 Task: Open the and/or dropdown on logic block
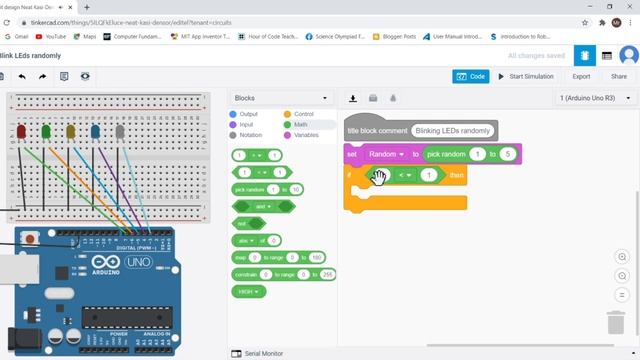[x=263, y=207]
